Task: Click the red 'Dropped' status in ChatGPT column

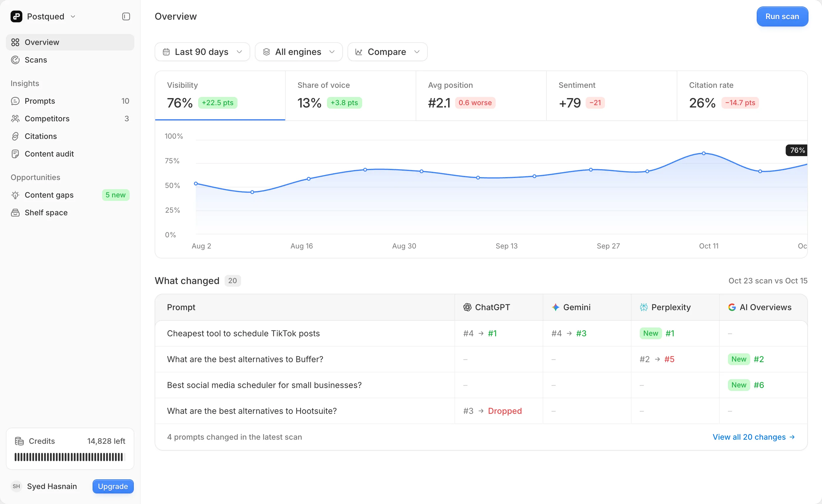Action: click(505, 411)
